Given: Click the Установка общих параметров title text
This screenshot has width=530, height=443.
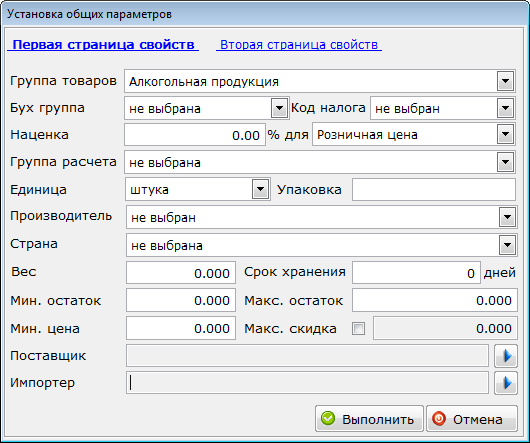Looking at the screenshot, I should coord(89,15).
